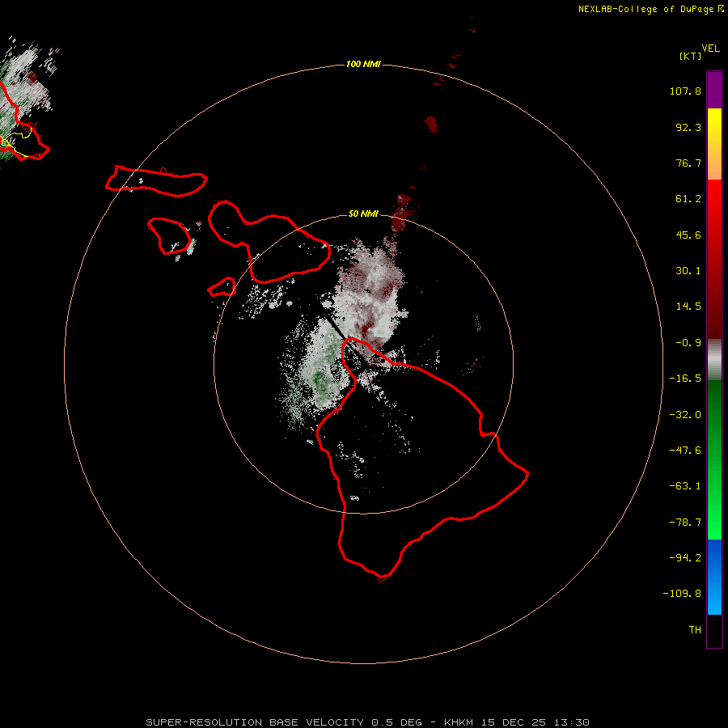Select the -63.1 scale value
The image size is (728, 728).
[x=685, y=486]
